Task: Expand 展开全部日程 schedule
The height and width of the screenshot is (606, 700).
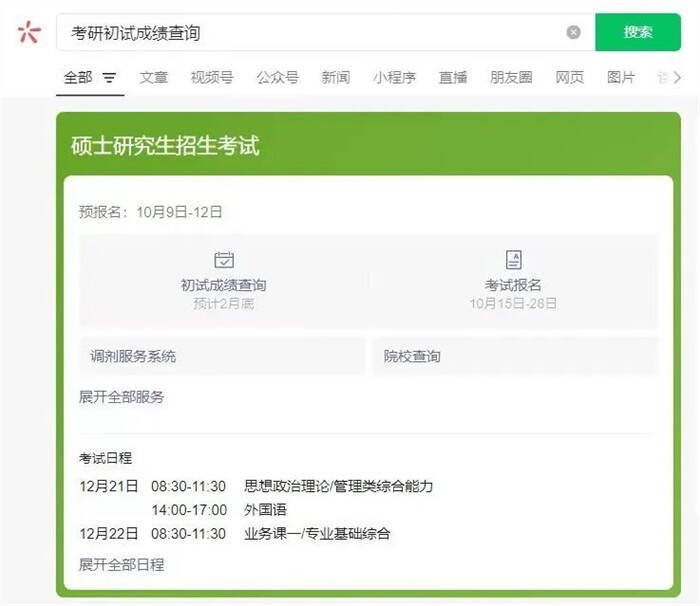Action: coord(121,565)
